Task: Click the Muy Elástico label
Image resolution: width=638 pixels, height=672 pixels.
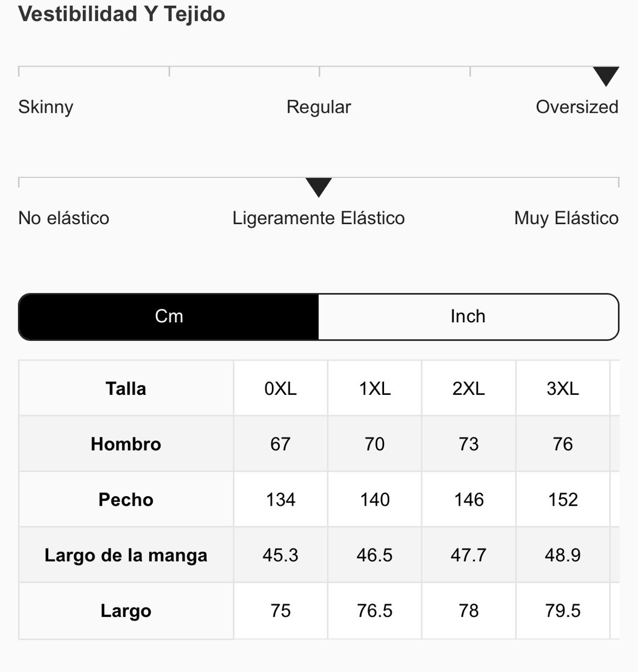Action: (566, 218)
